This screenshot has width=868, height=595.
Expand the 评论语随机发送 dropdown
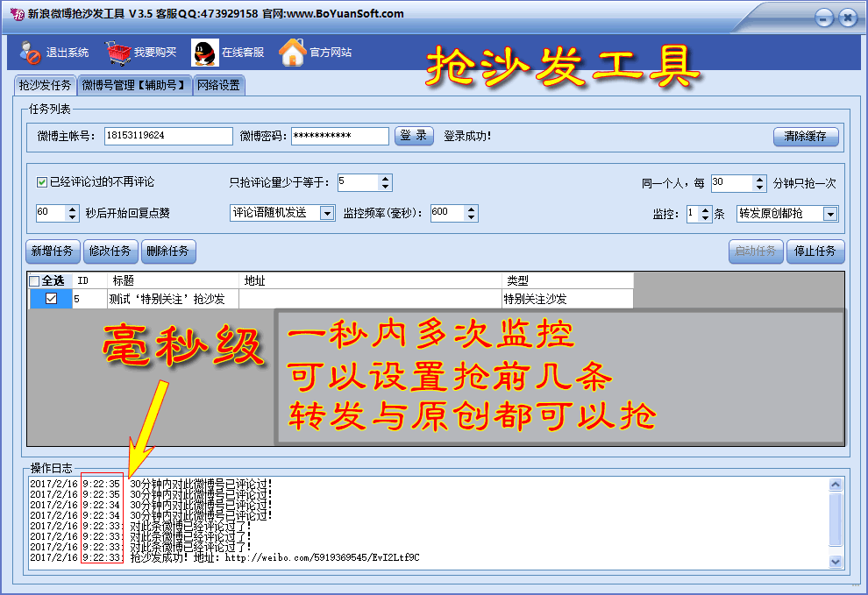coord(327,213)
